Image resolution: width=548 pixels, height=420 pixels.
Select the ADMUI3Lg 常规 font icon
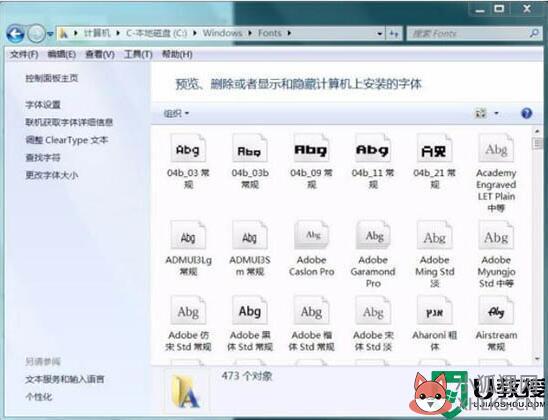coord(188,236)
